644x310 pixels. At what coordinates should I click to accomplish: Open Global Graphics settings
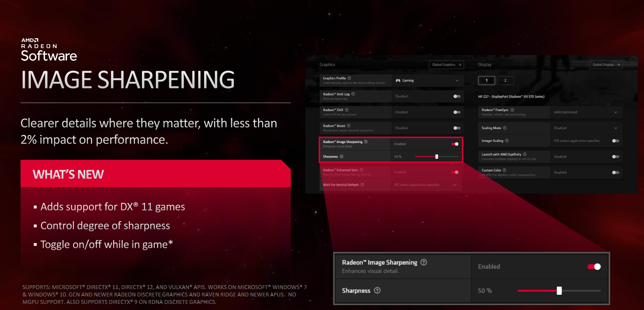(446, 65)
